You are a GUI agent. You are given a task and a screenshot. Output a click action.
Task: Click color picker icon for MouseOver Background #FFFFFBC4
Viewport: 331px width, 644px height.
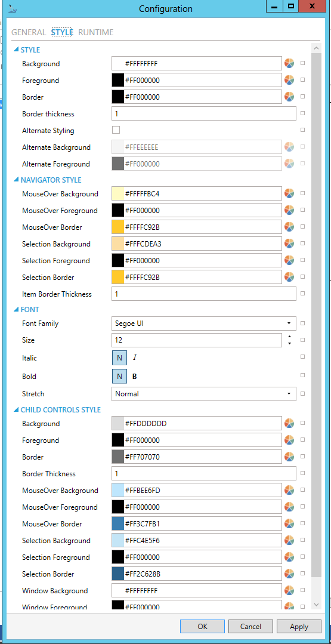(289, 193)
